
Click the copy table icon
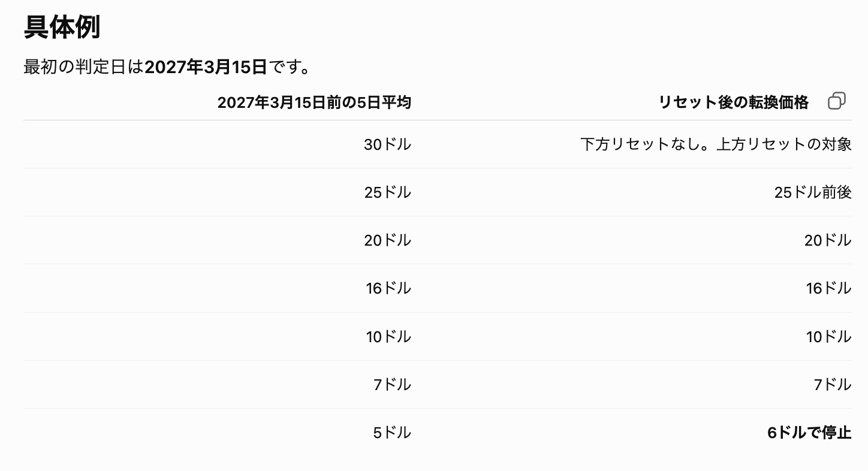pyautogui.click(x=836, y=101)
